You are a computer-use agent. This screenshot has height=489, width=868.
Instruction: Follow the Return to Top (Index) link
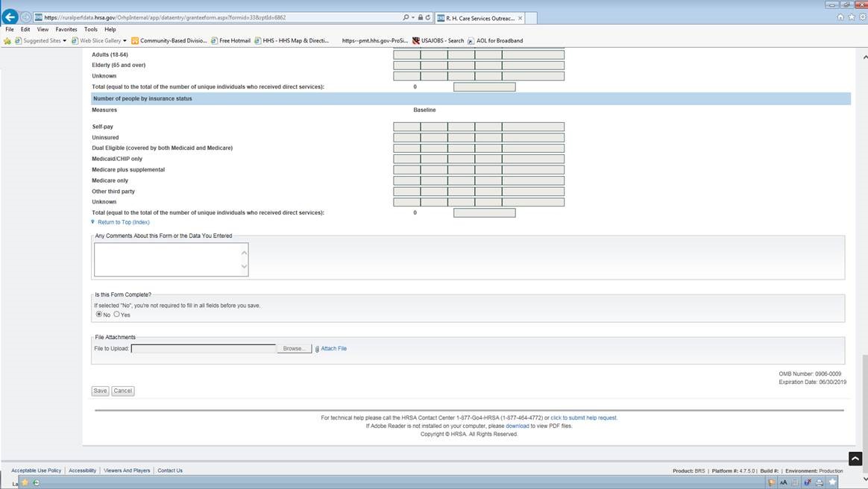(x=123, y=222)
